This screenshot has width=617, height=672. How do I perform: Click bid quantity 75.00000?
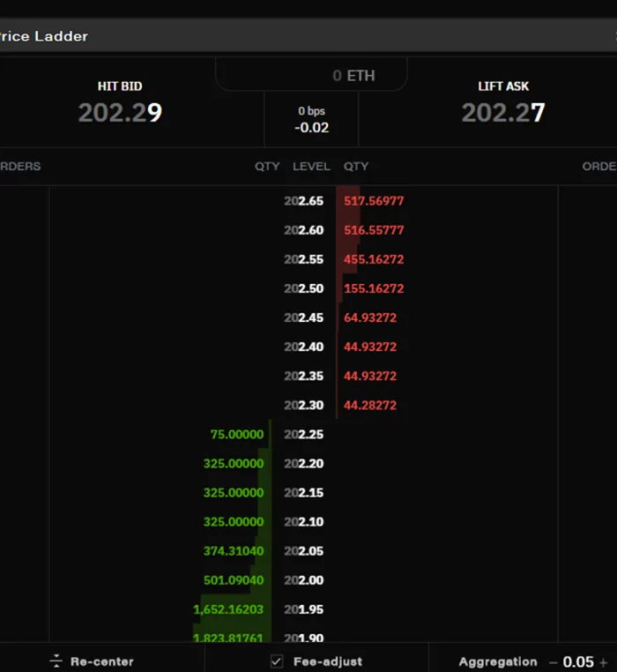(237, 434)
